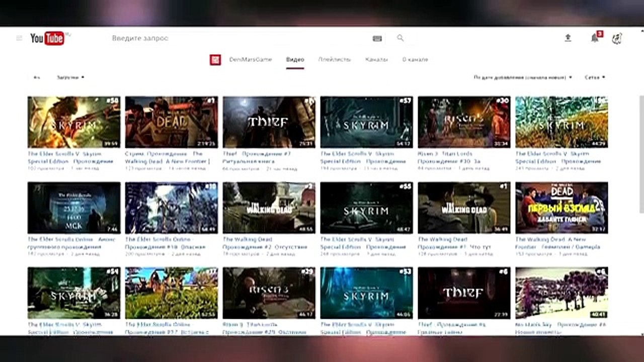
Task: Open the Elder Scrolls Online МСК announcement thumbnail
Action: [x=74, y=208]
